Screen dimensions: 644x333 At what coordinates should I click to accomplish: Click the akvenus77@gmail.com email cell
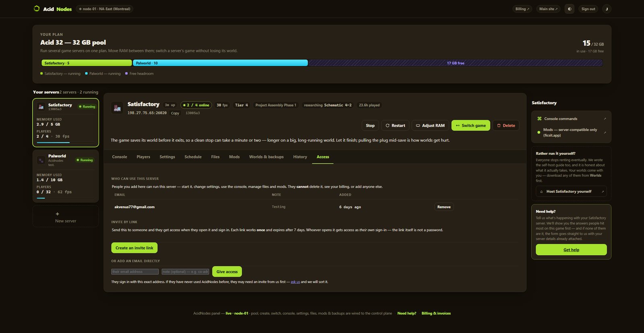134,207
